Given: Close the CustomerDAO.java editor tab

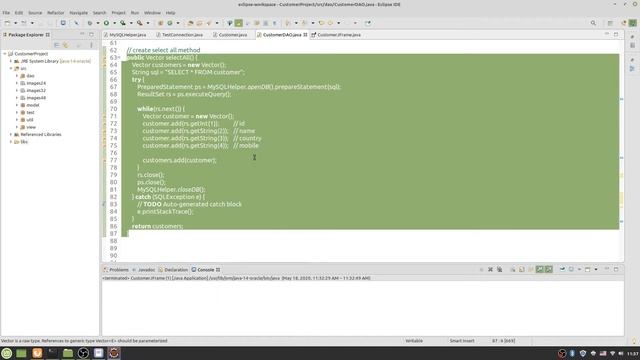Looking at the screenshot, I should [x=305, y=35].
